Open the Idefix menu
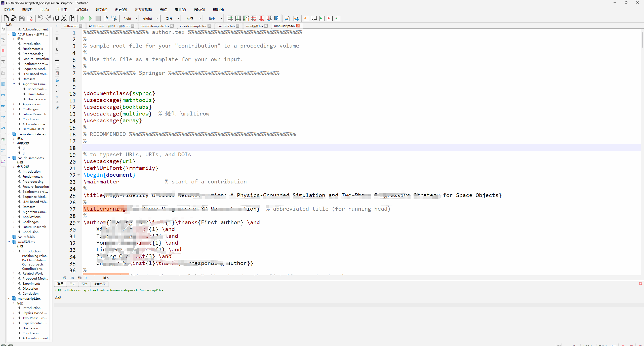644x346 pixels. tap(45, 10)
